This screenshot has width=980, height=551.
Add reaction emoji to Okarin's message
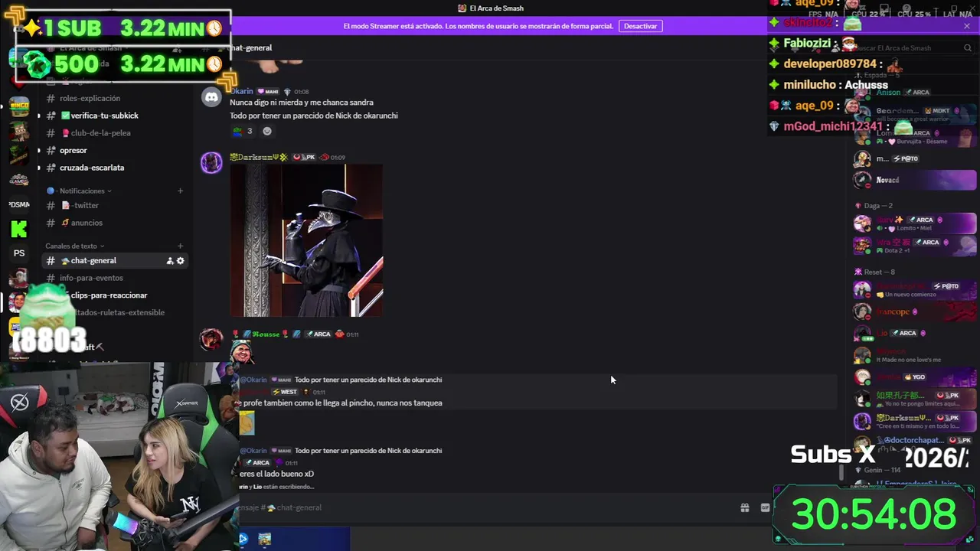[x=267, y=131]
